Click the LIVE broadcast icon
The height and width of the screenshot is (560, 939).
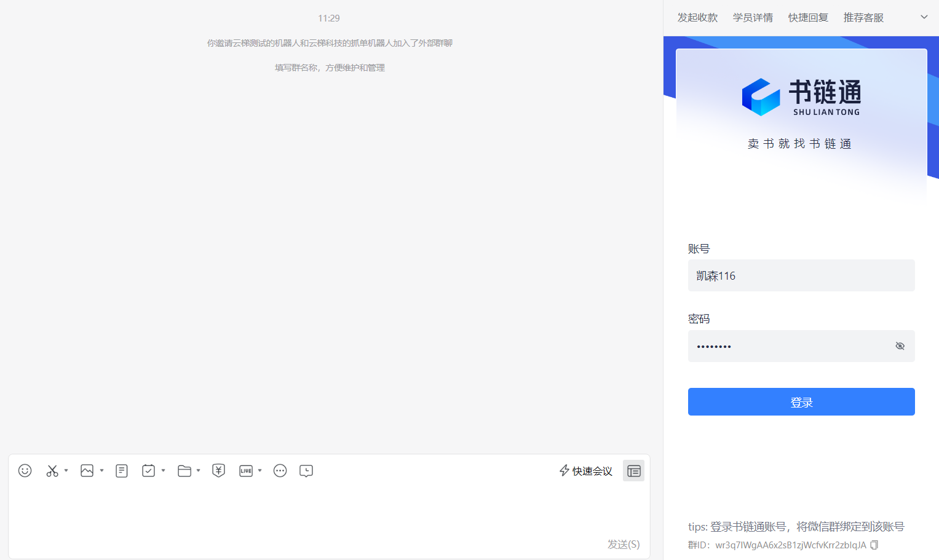246,471
